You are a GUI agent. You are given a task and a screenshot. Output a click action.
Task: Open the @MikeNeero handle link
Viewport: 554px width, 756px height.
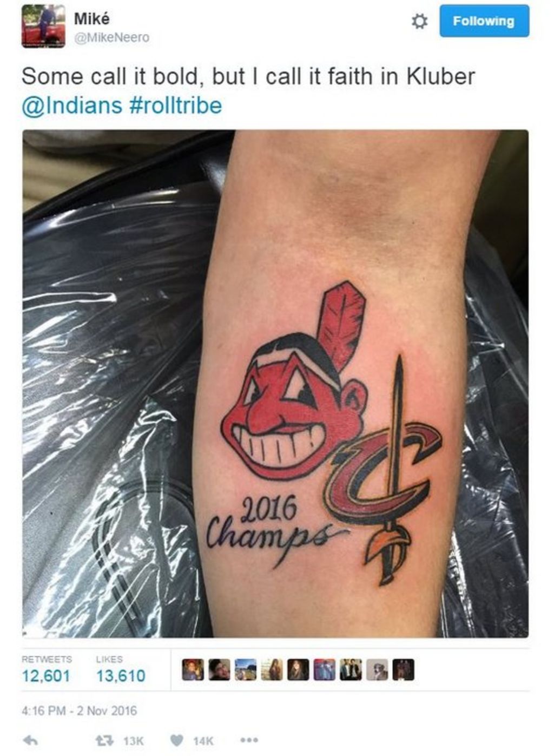pyautogui.click(x=111, y=38)
